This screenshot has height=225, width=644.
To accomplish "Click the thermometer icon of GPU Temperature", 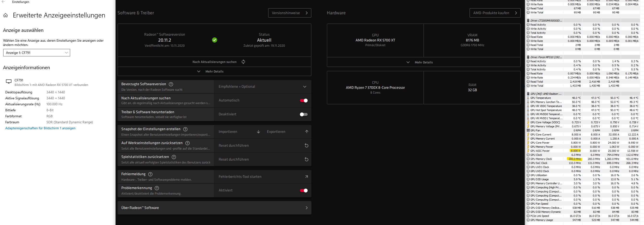I will click(x=528, y=98).
